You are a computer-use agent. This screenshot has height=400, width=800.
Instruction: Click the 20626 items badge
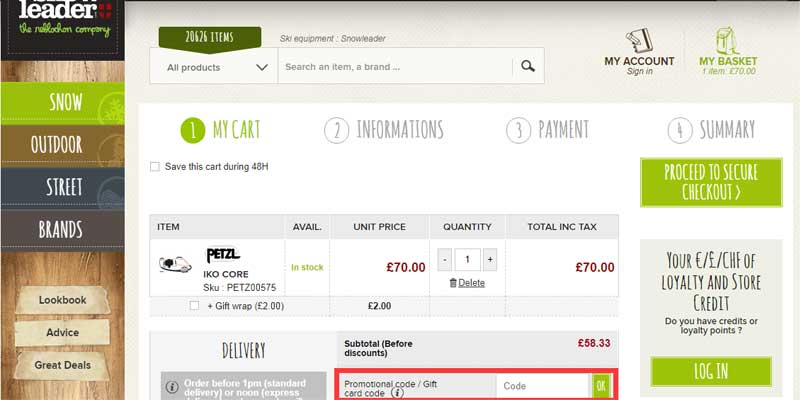210,38
